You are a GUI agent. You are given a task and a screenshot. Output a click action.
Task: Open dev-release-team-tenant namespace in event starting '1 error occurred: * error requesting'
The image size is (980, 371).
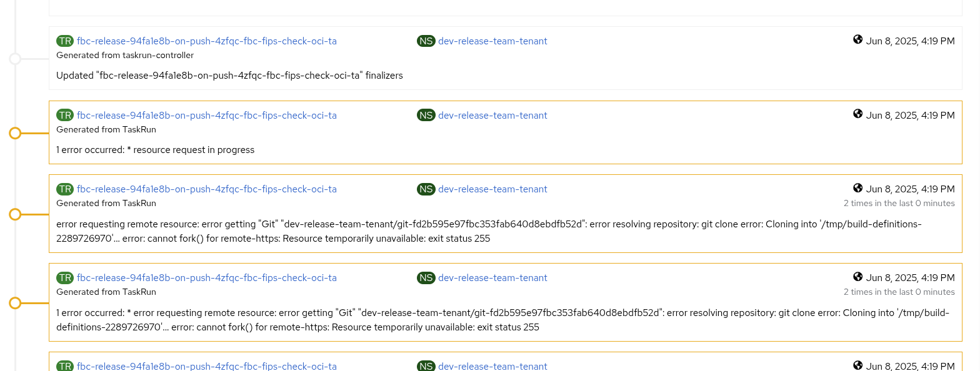tap(492, 278)
